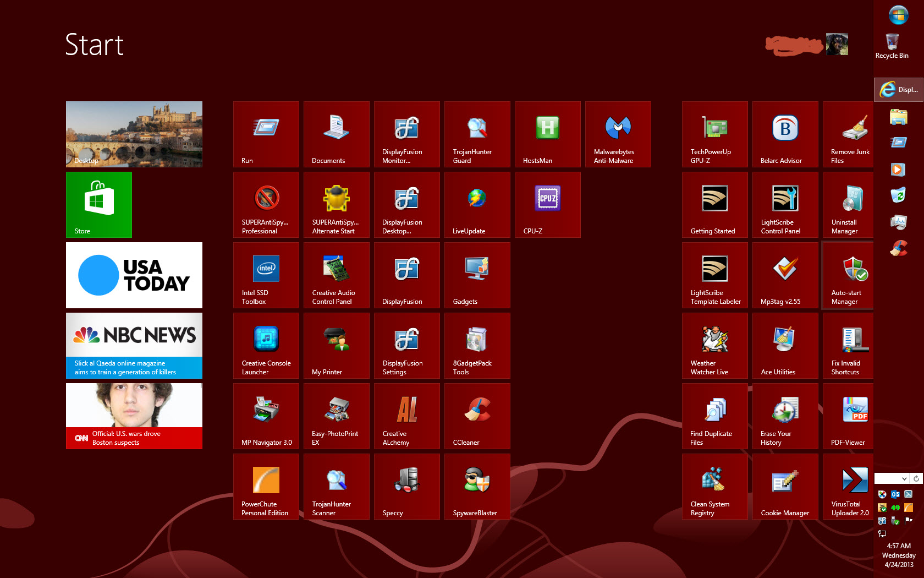Expand the taskbar address bar dropdown
The width and height of the screenshot is (924, 578).
click(904, 479)
